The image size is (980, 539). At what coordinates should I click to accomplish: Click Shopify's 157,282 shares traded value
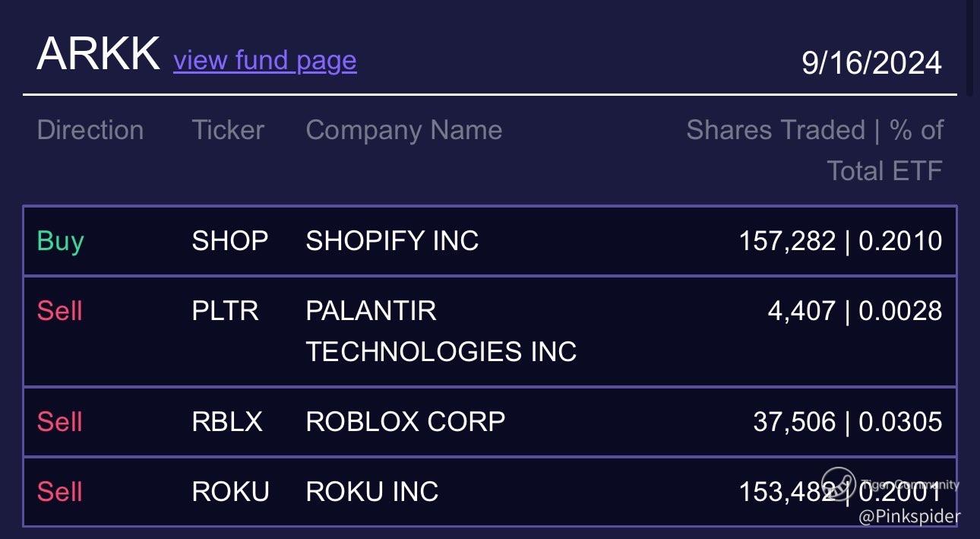click(786, 241)
